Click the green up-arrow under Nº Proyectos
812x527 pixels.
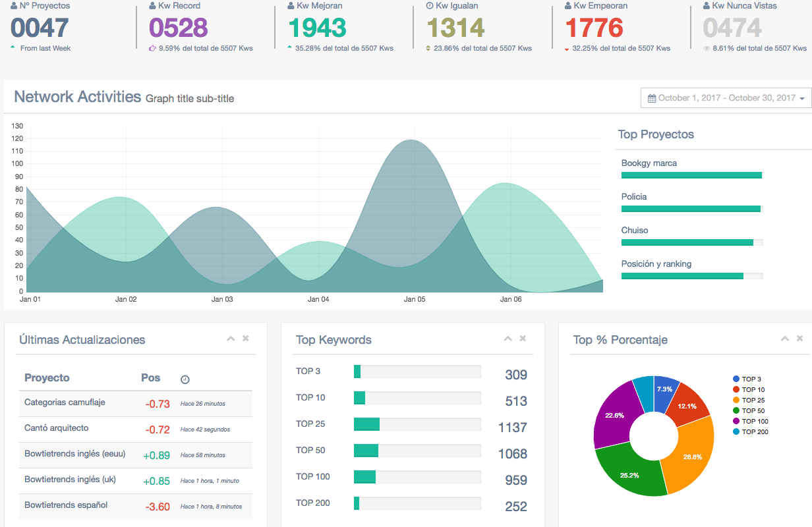pos(11,47)
